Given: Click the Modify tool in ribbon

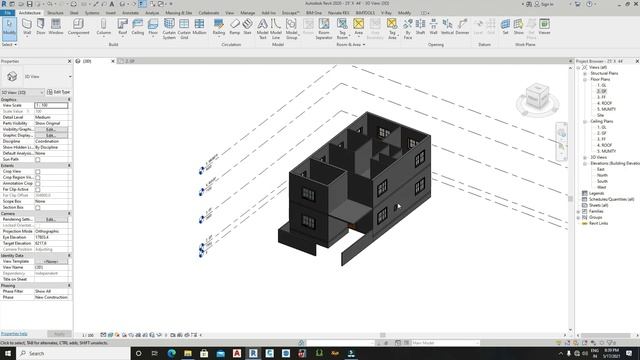Looking at the screenshot, I should coord(9,28).
